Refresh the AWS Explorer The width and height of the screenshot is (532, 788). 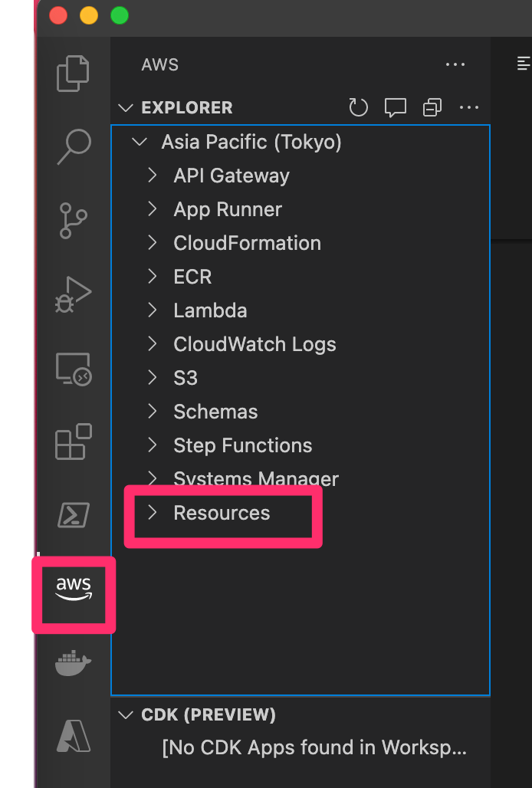(x=358, y=107)
